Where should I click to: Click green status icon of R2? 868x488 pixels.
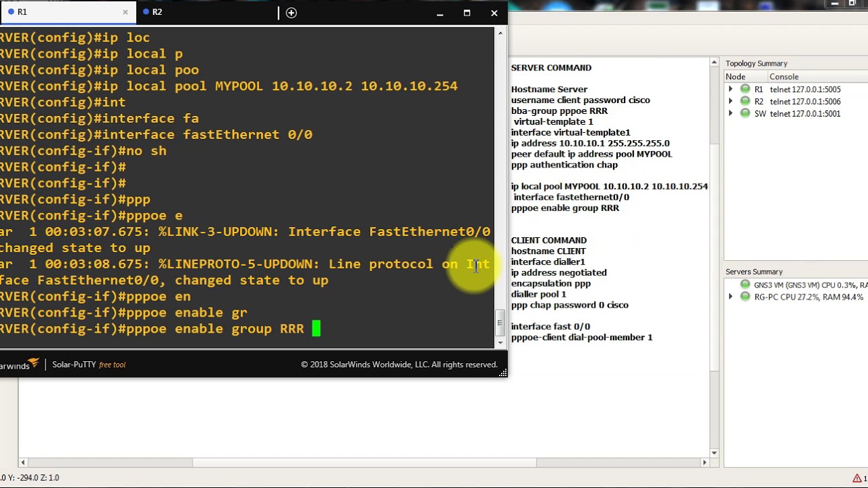click(745, 102)
